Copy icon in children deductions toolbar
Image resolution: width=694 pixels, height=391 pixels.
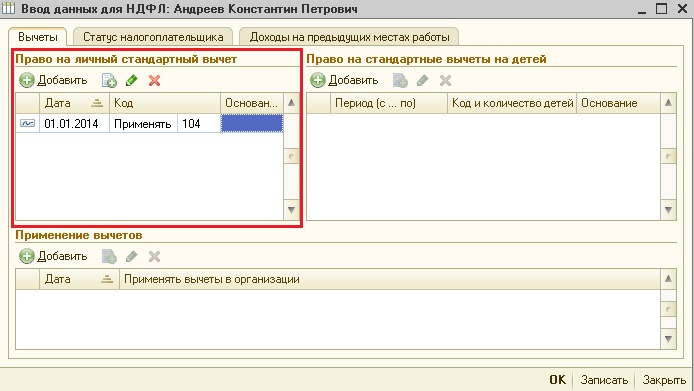(x=400, y=81)
